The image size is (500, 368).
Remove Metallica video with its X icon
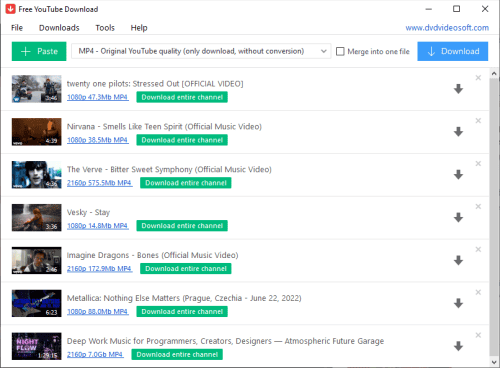click(478, 292)
